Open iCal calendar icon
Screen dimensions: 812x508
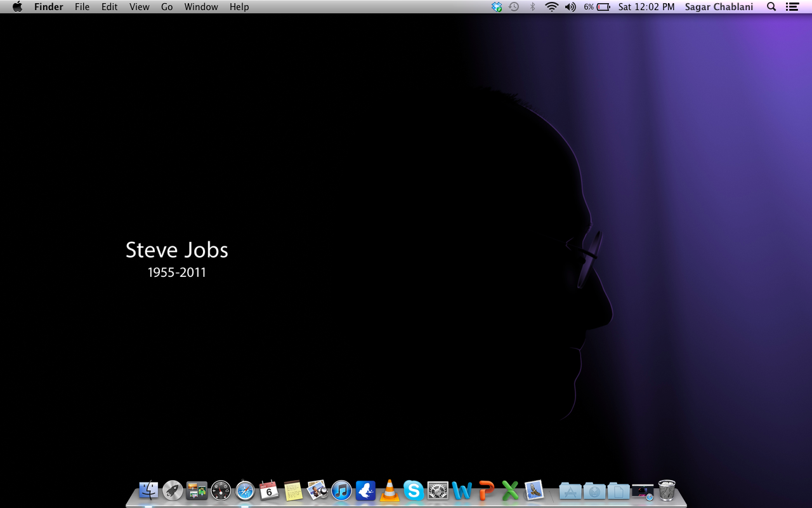(x=269, y=490)
